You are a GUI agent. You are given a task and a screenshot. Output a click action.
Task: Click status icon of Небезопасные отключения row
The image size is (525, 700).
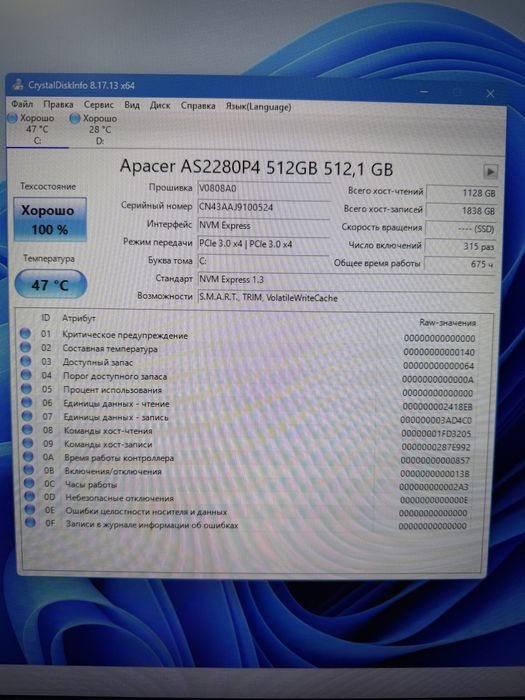coord(30,496)
